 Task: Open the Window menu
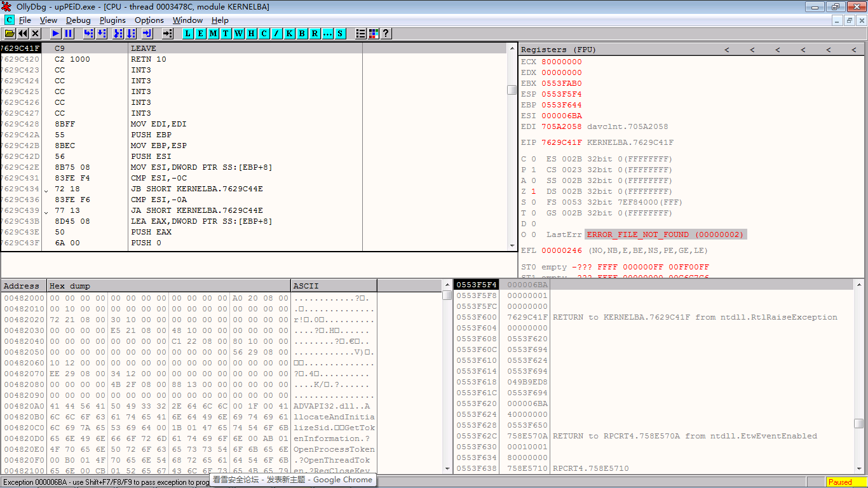[188, 20]
